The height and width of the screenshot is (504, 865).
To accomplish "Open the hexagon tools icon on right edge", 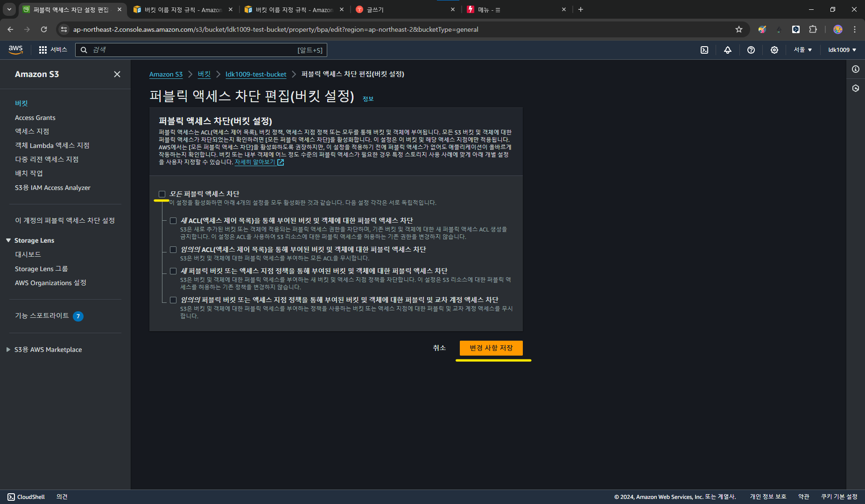I will point(856,88).
